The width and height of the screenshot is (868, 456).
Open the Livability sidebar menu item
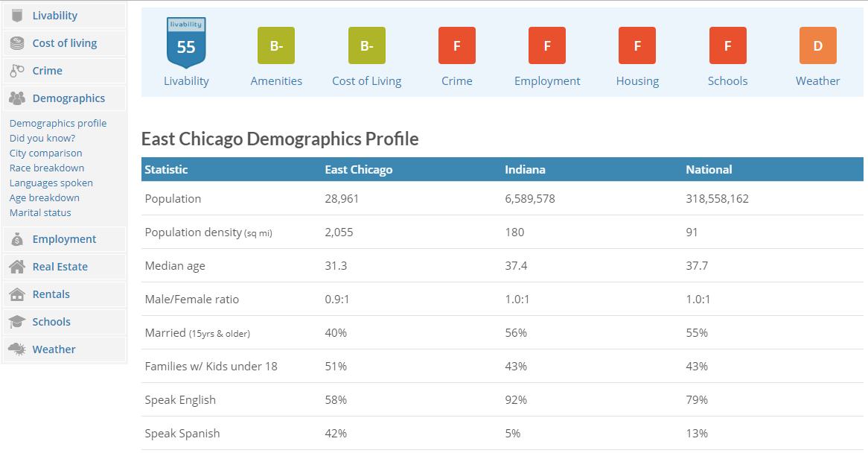[x=64, y=16]
